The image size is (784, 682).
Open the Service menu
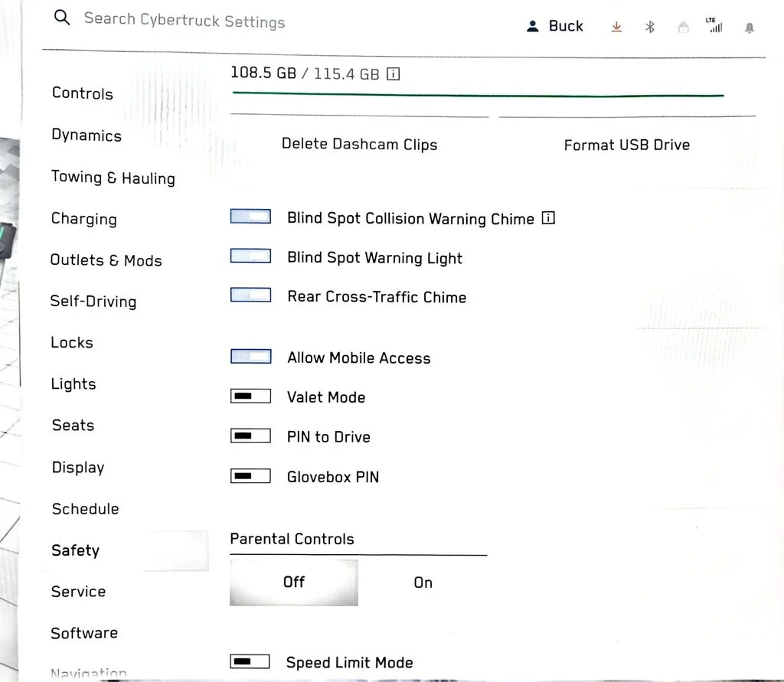(x=79, y=592)
